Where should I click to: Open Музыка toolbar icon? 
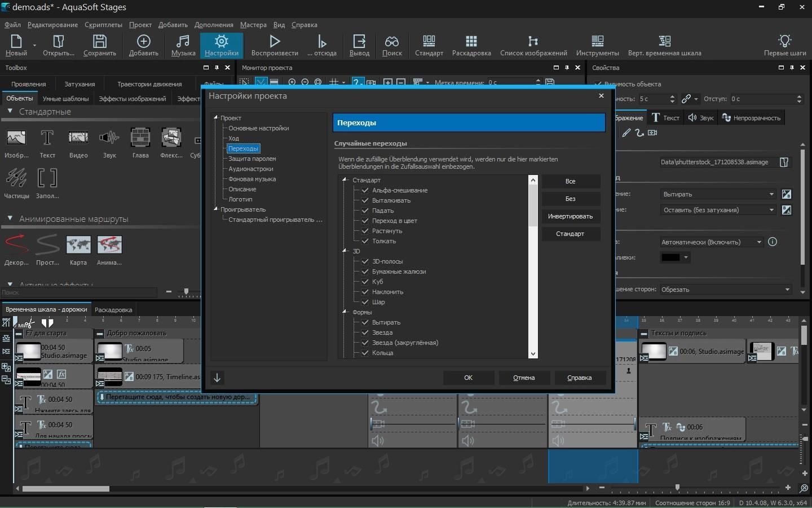click(x=183, y=45)
